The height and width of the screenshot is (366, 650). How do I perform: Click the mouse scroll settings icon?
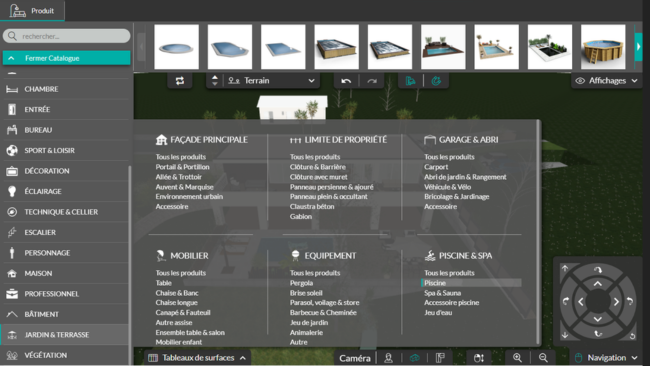[479, 358]
